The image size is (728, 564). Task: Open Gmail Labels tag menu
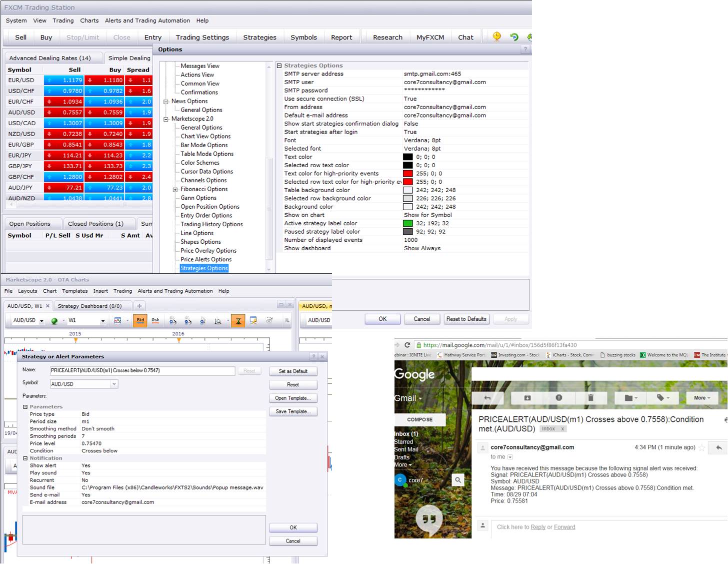tap(662, 398)
